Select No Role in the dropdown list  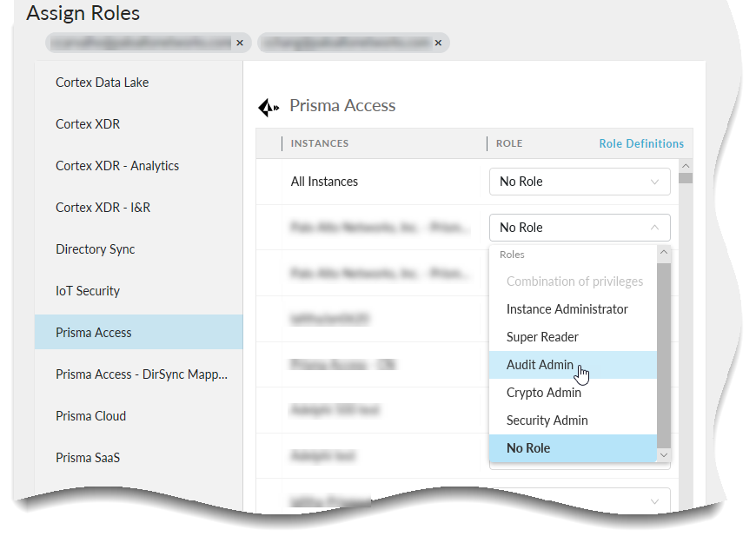tap(527, 448)
